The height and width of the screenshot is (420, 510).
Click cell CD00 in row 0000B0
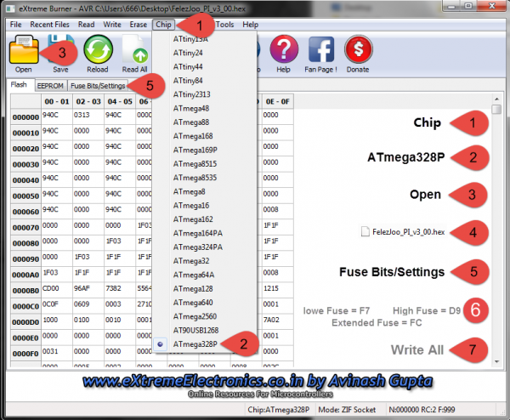(57, 291)
